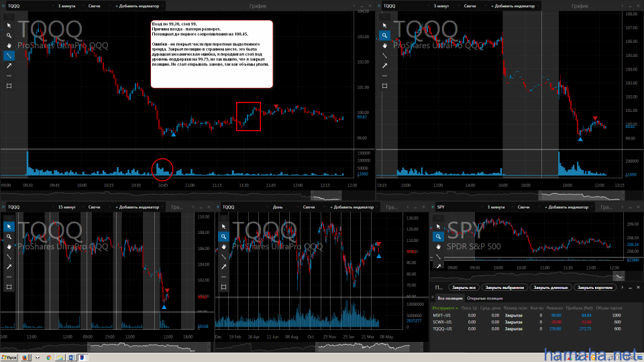The width and height of the screenshot is (644, 362).
Task: Open the 'День' timeframe dropdown
Action: [x=277, y=207]
